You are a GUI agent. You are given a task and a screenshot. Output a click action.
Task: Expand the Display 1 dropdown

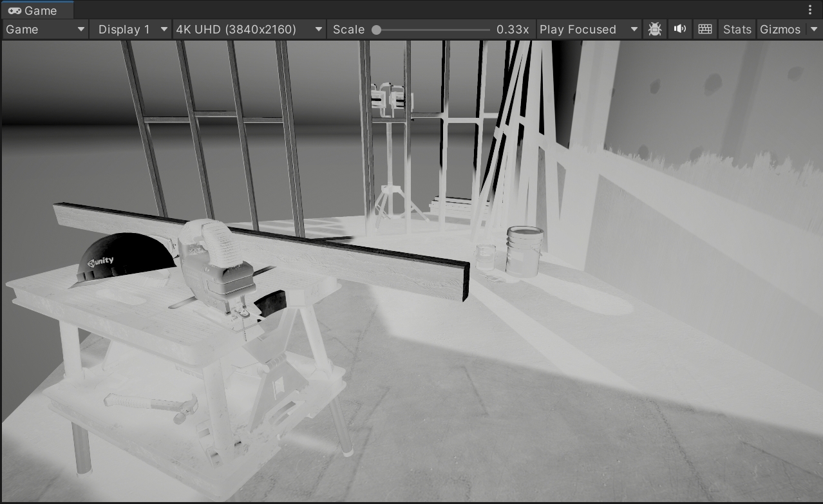(133, 30)
